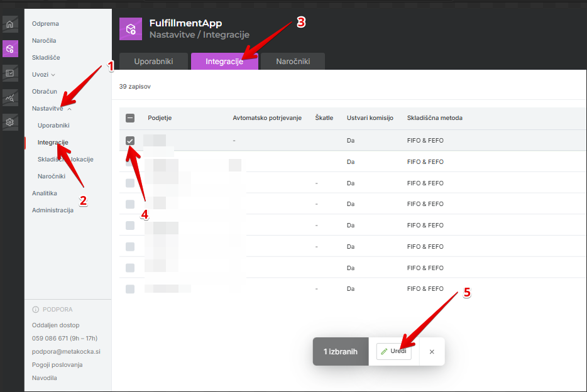Tick the checkbox in the seventh table row
This screenshot has height=392, width=587.
click(130, 268)
